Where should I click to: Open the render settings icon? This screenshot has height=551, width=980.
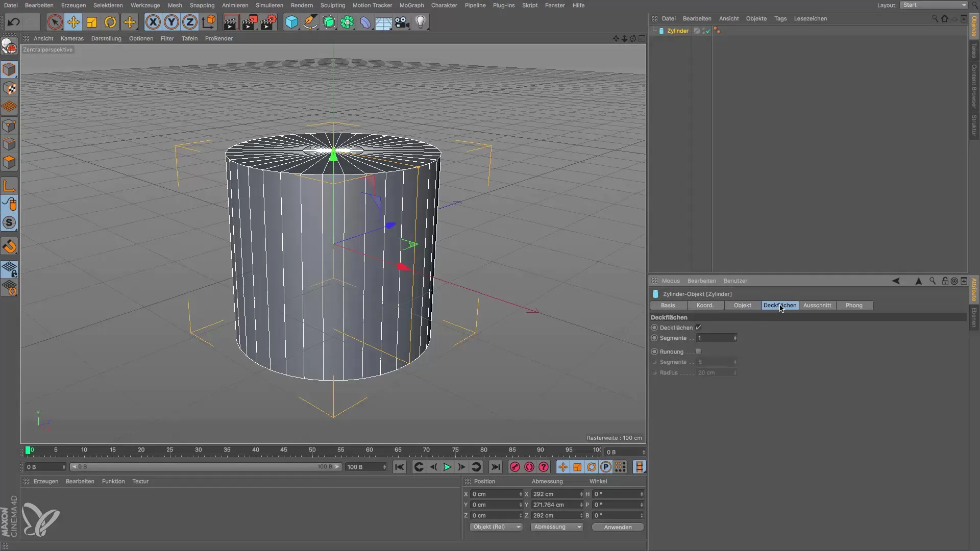tap(268, 22)
